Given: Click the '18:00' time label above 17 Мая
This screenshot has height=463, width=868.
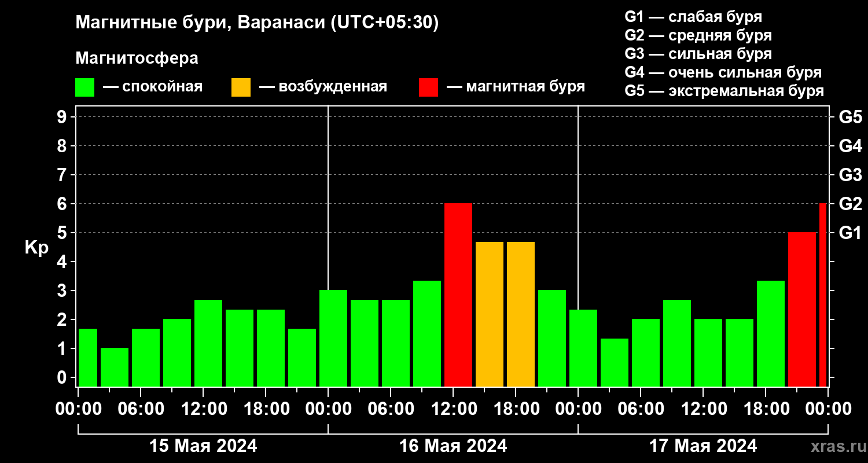Looking at the screenshot, I should (766, 409).
